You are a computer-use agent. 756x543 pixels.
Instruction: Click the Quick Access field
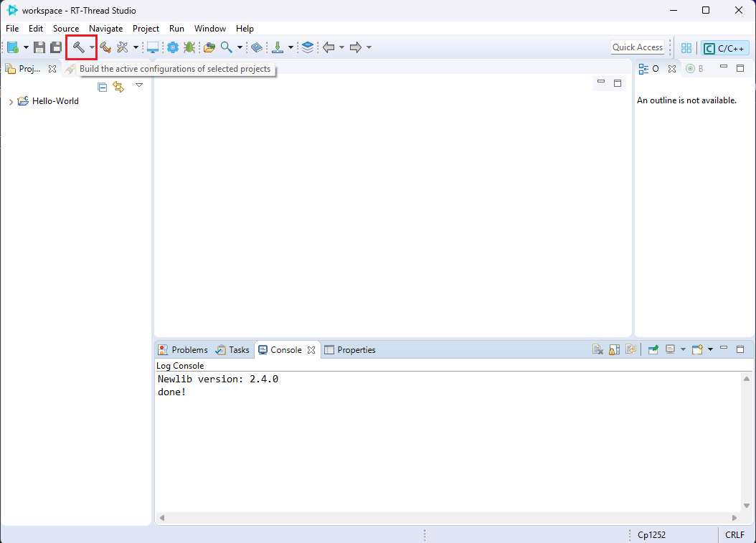point(637,47)
